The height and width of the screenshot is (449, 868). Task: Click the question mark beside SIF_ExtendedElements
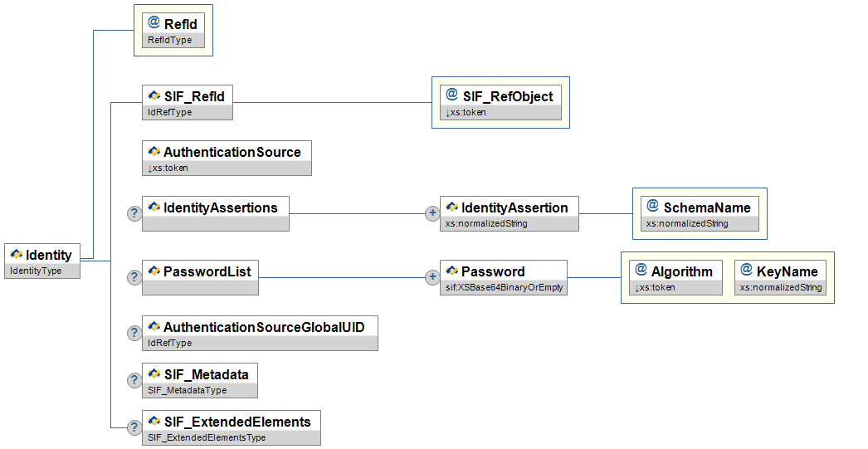click(x=134, y=427)
